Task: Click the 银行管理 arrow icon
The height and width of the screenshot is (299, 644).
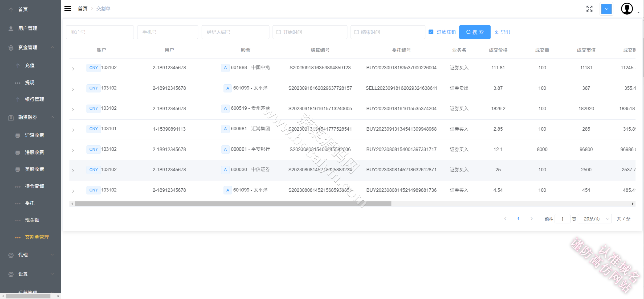Action: tap(18, 100)
